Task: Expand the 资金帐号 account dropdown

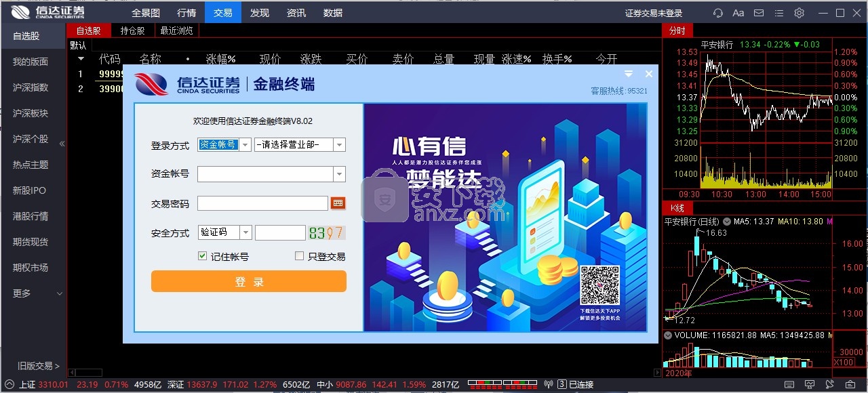Action: (340, 174)
